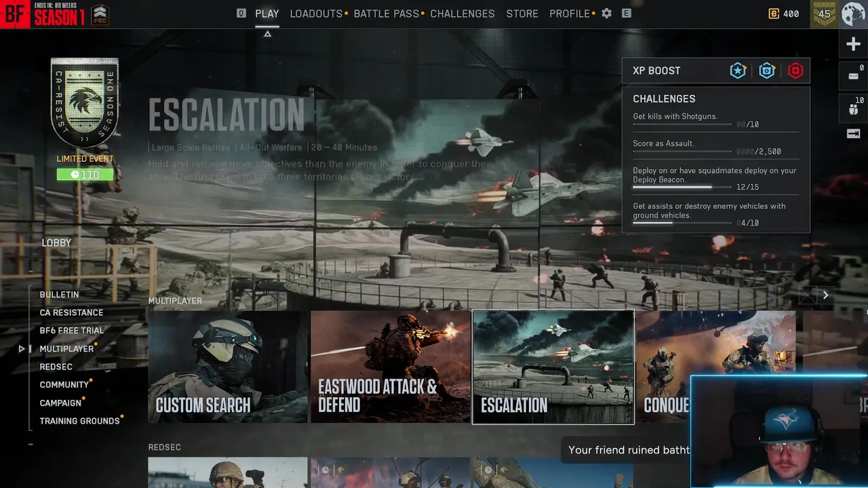Select the red hexagon XP boost icon
868x488 pixels.
(x=795, y=70)
